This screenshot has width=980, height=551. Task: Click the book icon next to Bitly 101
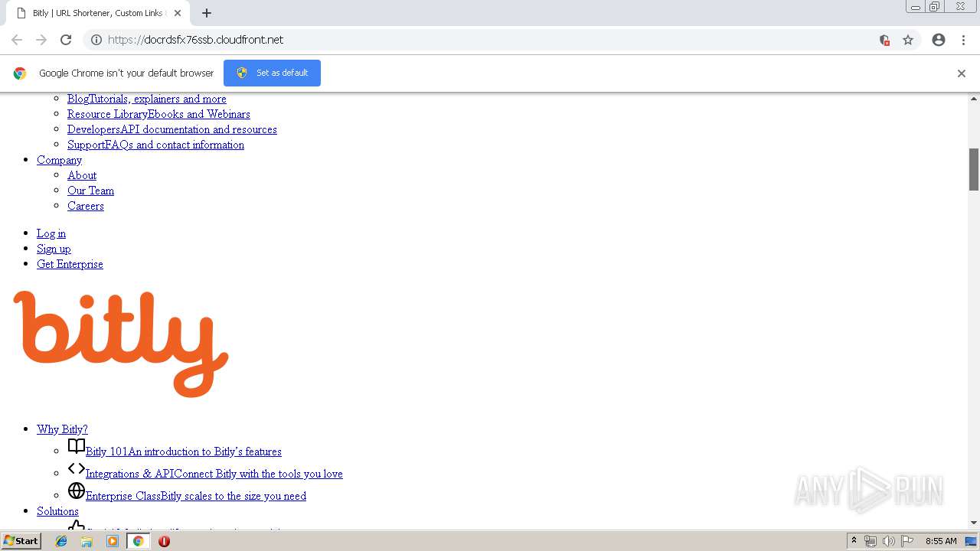77,446
